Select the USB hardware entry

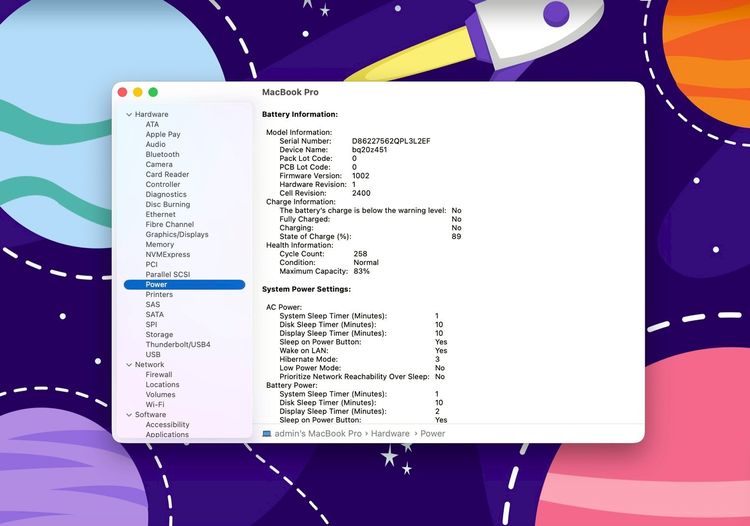[x=153, y=355]
